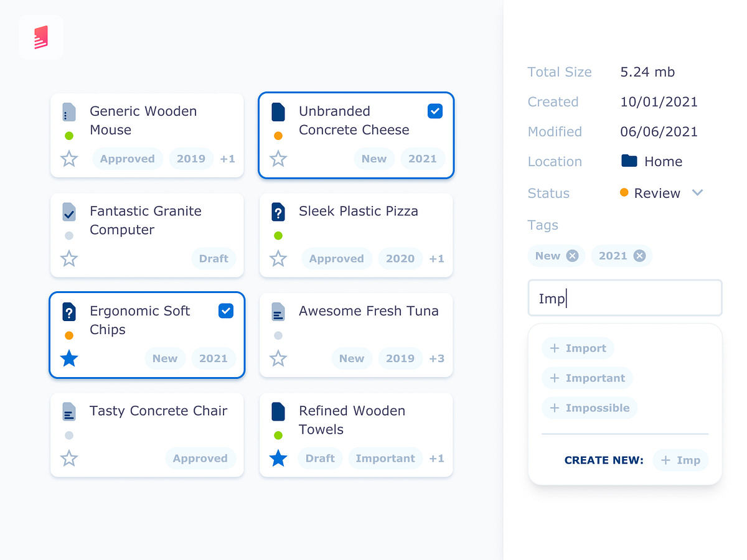Remove the New tag
The height and width of the screenshot is (560, 747).
[x=573, y=256]
